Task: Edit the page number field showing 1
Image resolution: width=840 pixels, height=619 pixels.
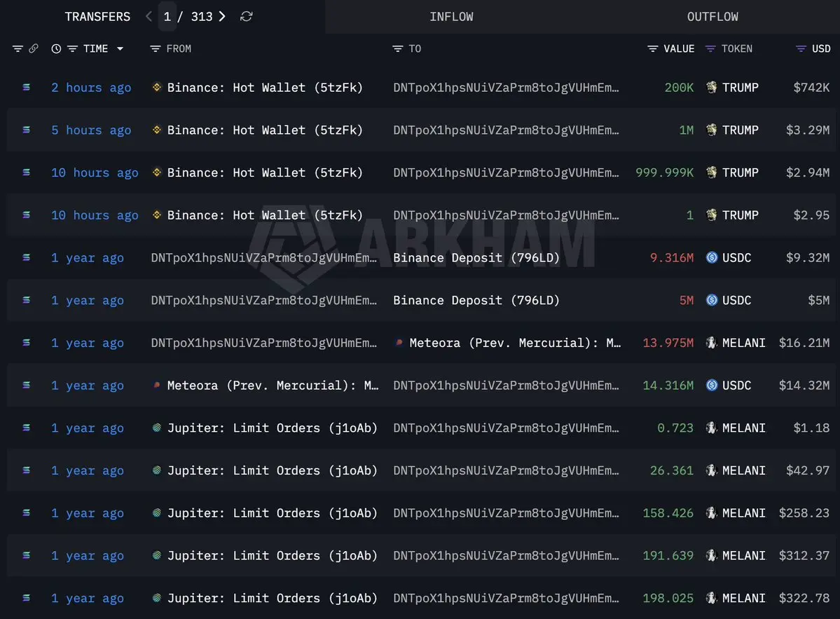Action: click(167, 17)
